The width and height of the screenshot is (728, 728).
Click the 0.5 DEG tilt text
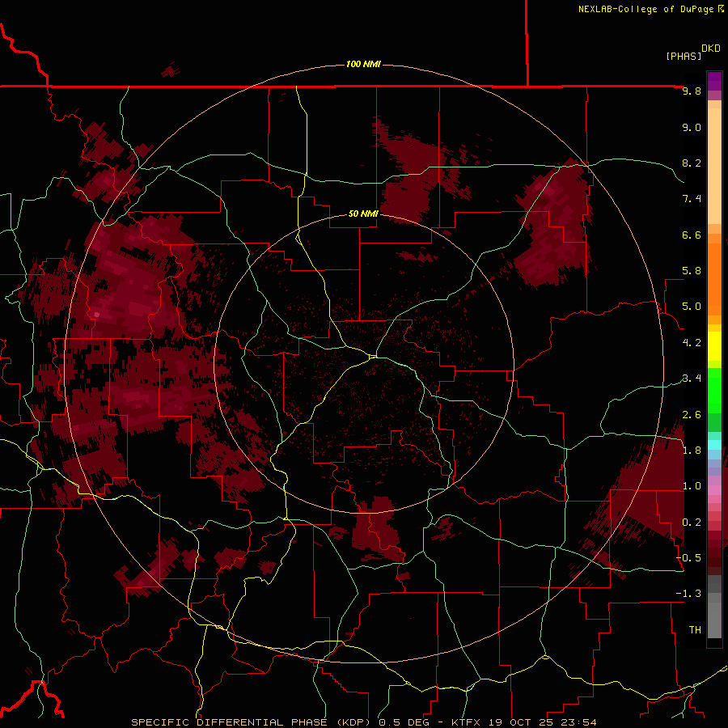coord(406,722)
